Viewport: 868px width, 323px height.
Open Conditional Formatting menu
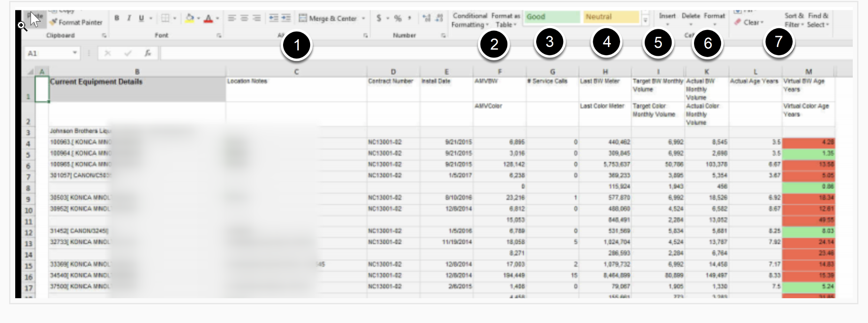(x=470, y=20)
